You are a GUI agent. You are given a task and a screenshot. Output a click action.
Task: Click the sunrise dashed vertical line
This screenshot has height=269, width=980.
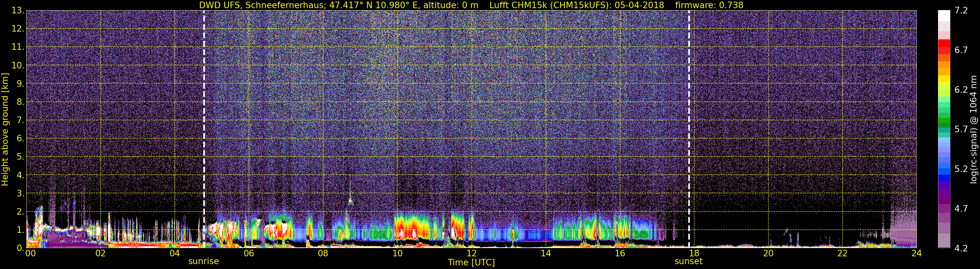tap(204, 129)
